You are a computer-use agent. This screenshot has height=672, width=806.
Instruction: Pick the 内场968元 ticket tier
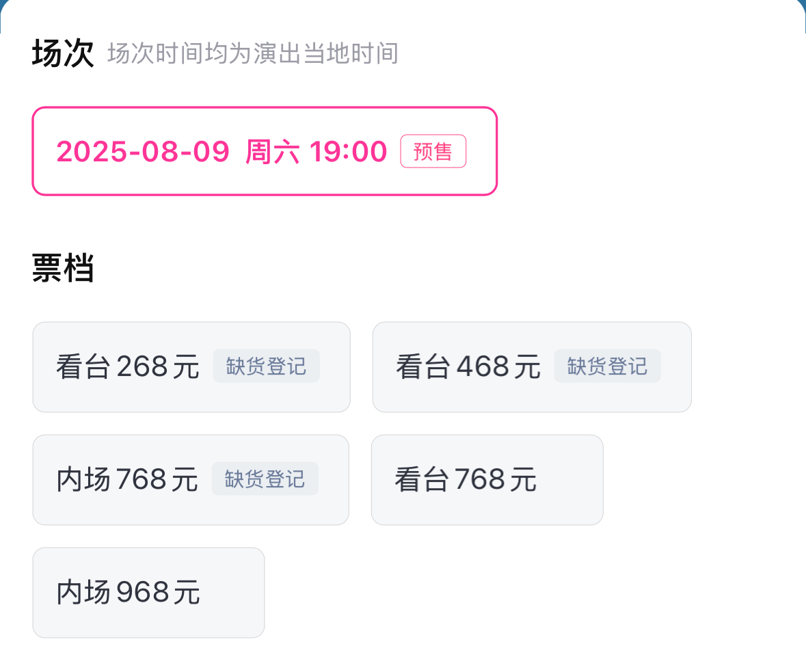129,593
